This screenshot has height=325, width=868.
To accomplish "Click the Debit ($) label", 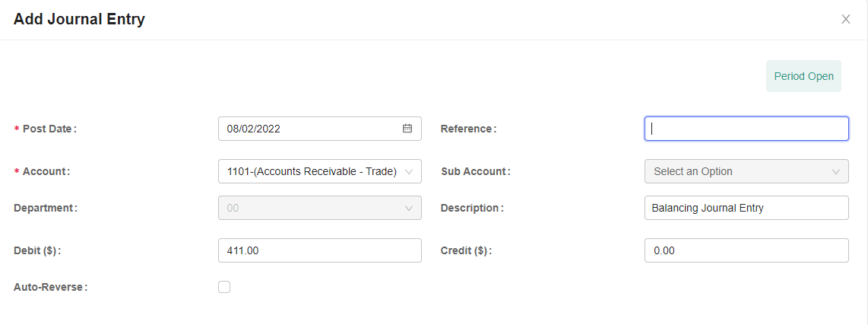I will pyautogui.click(x=37, y=250).
